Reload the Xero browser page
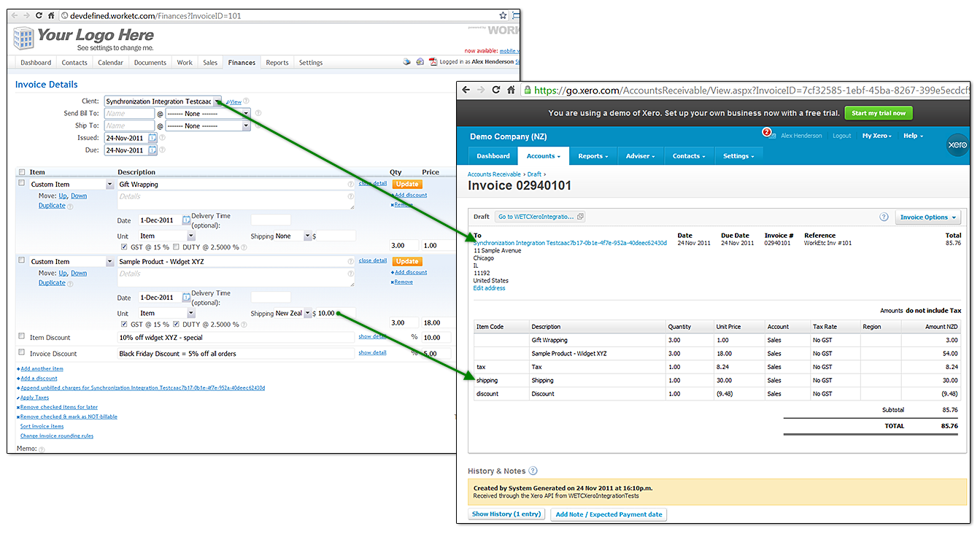The height and width of the screenshot is (534, 980). (x=496, y=90)
